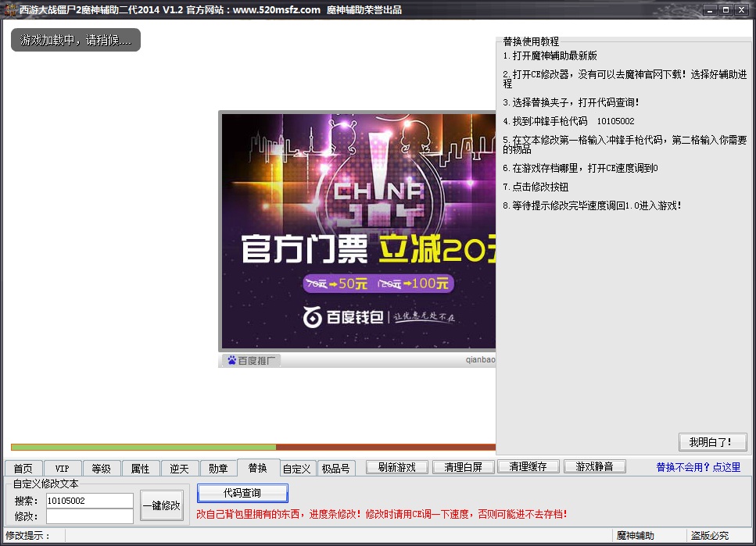Viewport: 756px width, 546px height.
Task: Switch to the 自定义 tab
Action: [x=297, y=469]
